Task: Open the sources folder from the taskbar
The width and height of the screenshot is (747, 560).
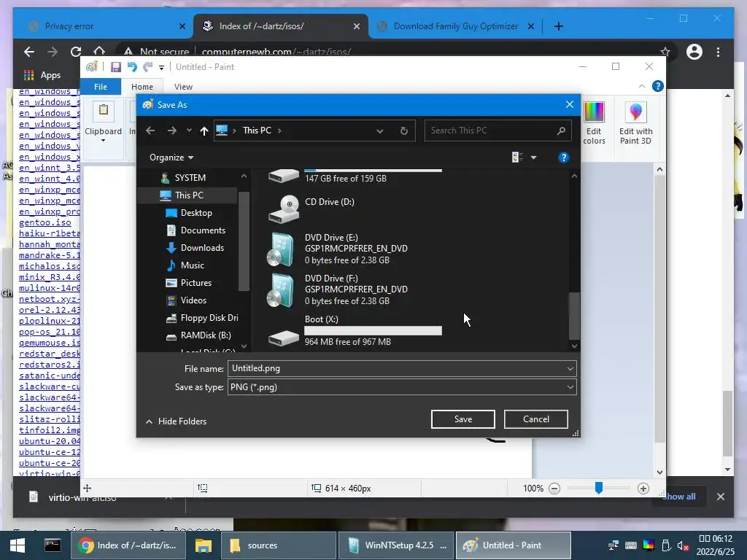Action: pyautogui.click(x=279, y=545)
